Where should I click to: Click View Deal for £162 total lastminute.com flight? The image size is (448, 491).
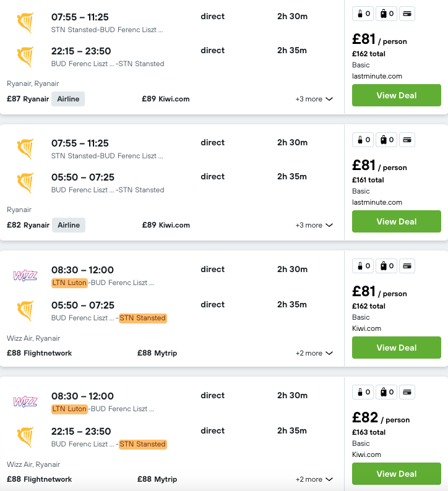[396, 95]
